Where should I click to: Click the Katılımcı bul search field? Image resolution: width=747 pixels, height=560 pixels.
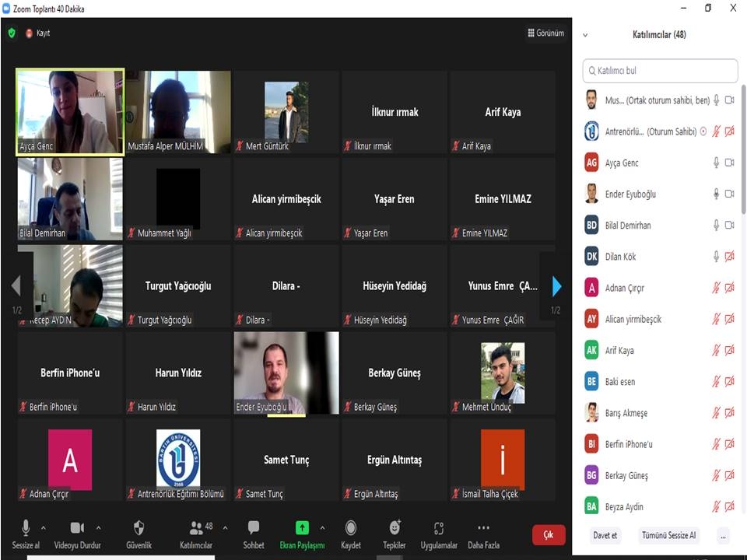coord(660,71)
